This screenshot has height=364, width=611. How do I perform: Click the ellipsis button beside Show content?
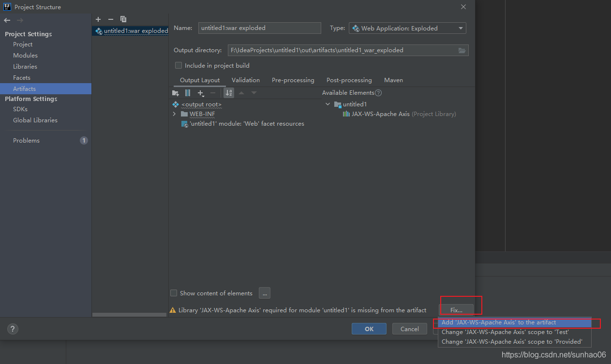click(265, 293)
